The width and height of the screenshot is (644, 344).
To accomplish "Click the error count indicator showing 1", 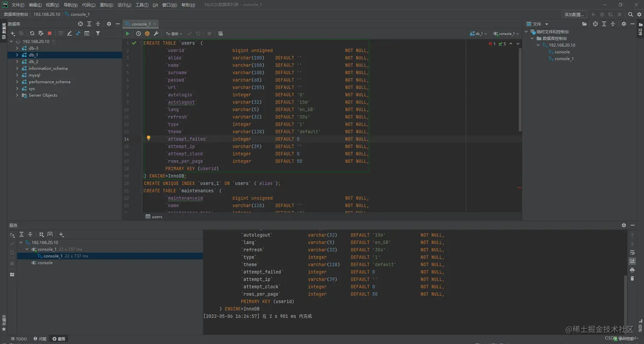I will pyautogui.click(x=492, y=43).
